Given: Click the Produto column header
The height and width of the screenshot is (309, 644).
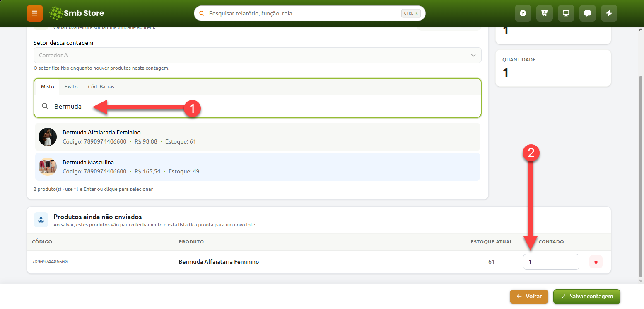Looking at the screenshot, I should click(x=191, y=242).
